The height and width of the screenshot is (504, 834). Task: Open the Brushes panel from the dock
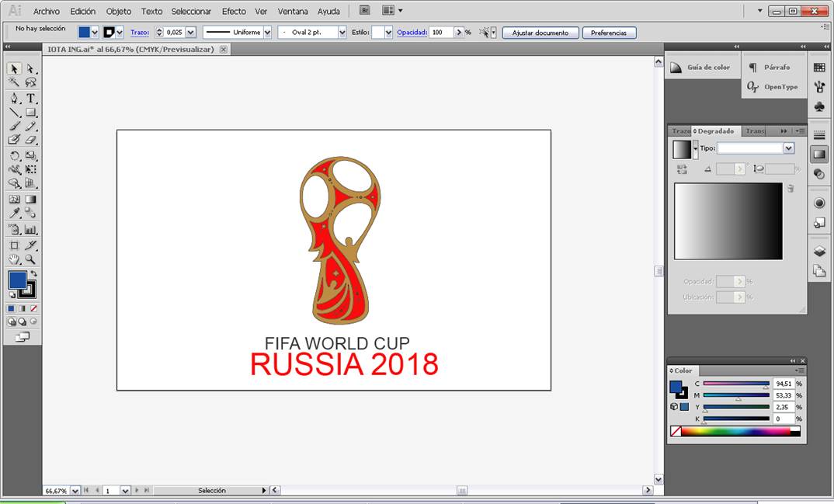[x=819, y=87]
